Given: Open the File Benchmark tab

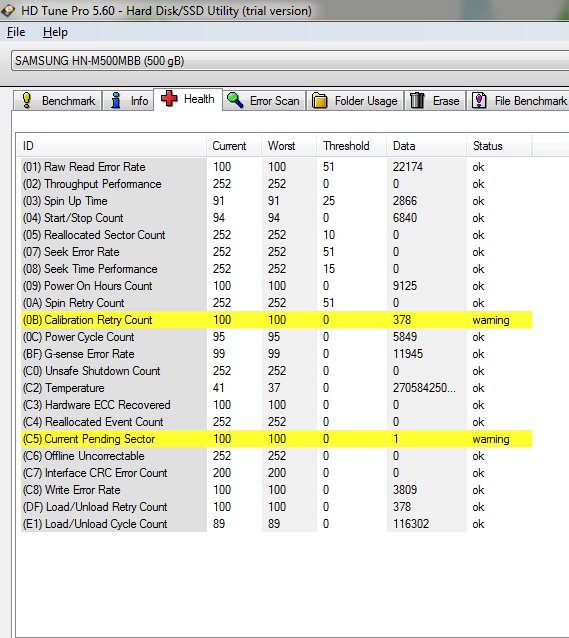Looking at the screenshot, I should point(519,101).
